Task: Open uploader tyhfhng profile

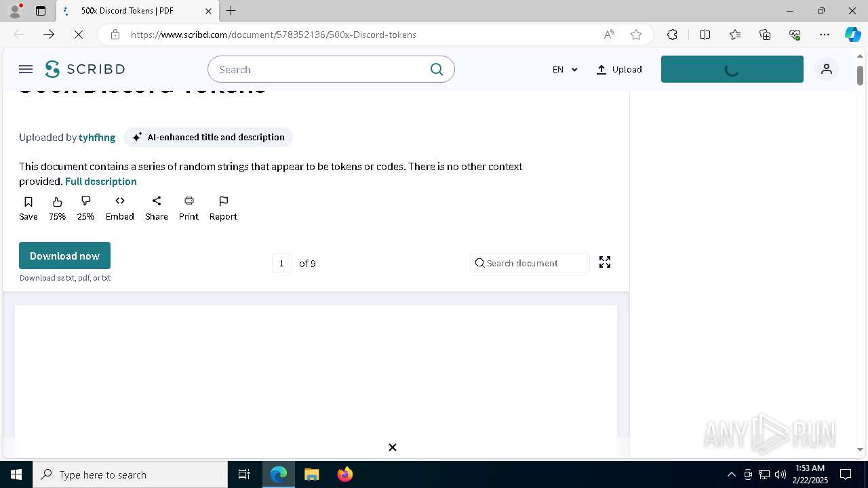Action: (x=97, y=137)
